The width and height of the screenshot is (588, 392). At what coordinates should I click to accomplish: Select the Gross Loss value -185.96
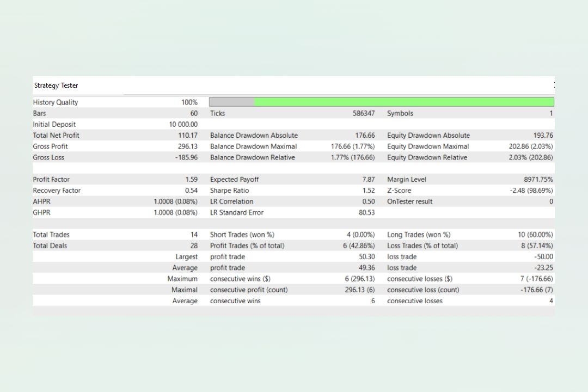click(186, 157)
